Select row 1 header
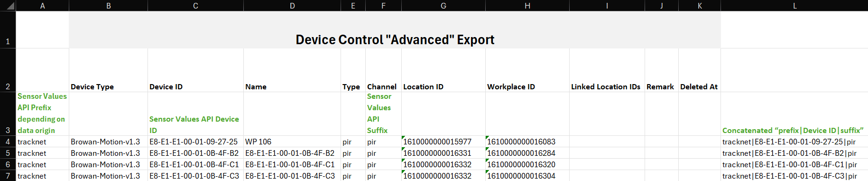This screenshot has width=868, height=181. pos(8,30)
